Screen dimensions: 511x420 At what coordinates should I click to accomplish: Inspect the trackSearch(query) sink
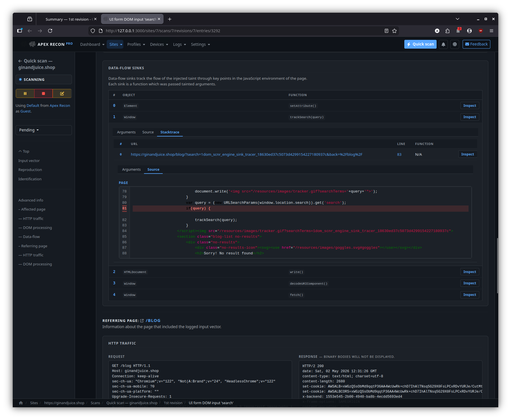[470, 117]
